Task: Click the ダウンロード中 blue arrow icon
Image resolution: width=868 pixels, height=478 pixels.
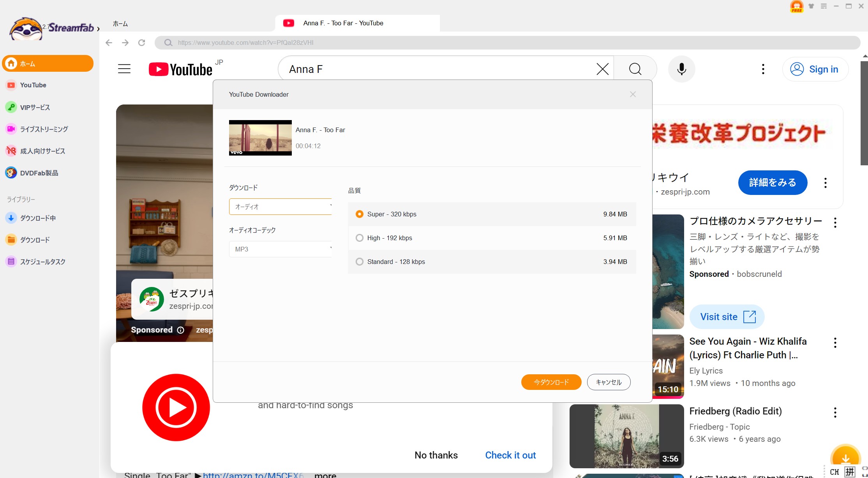Action: pyautogui.click(x=11, y=218)
